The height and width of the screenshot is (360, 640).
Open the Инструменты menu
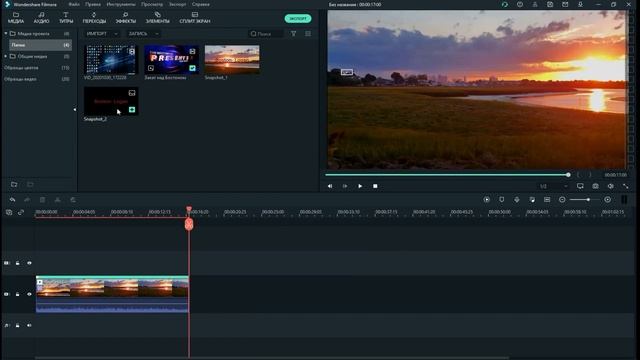point(121,4)
